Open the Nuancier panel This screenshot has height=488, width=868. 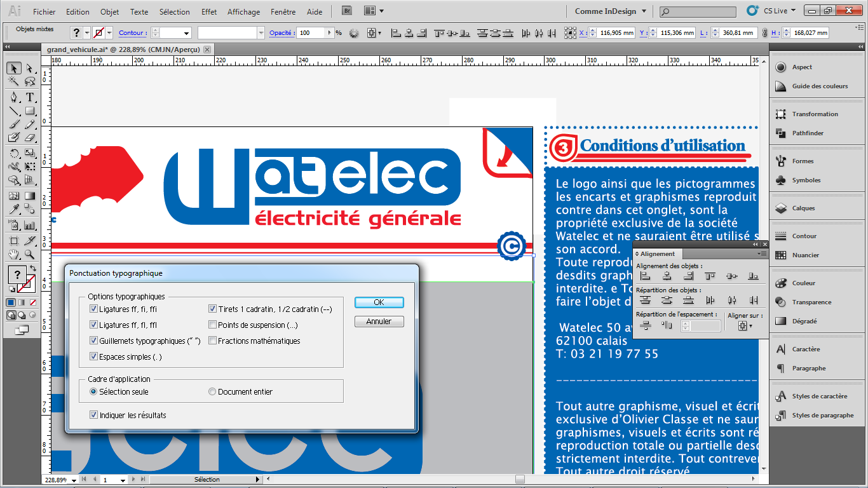tap(806, 255)
